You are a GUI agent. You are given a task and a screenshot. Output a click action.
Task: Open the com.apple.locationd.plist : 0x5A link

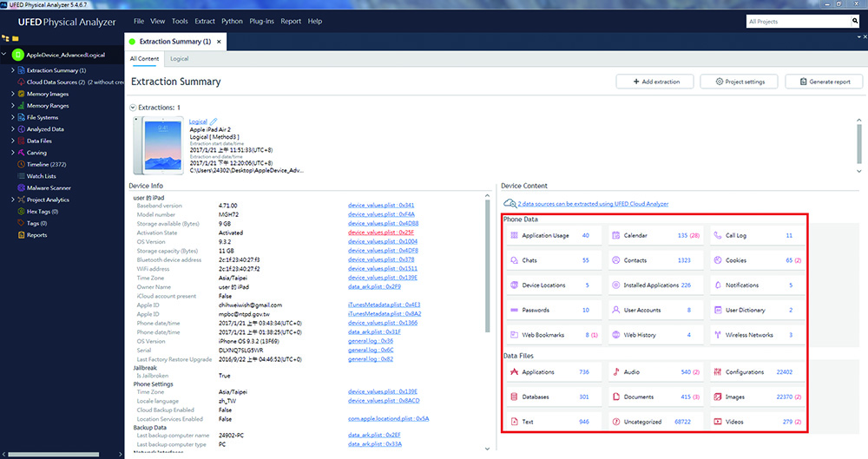pos(388,418)
